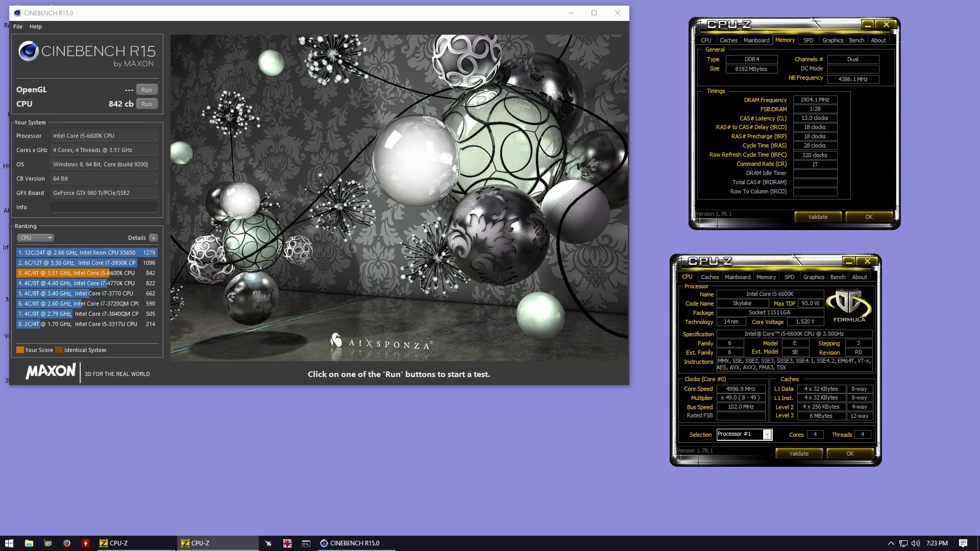980x551 pixels.
Task: Open Graphics tab in lower CPU-Z window
Action: click(814, 277)
